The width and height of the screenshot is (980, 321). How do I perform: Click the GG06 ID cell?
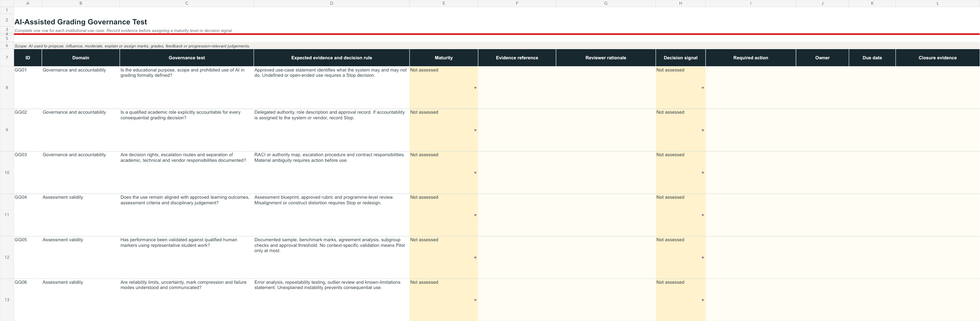point(28,300)
